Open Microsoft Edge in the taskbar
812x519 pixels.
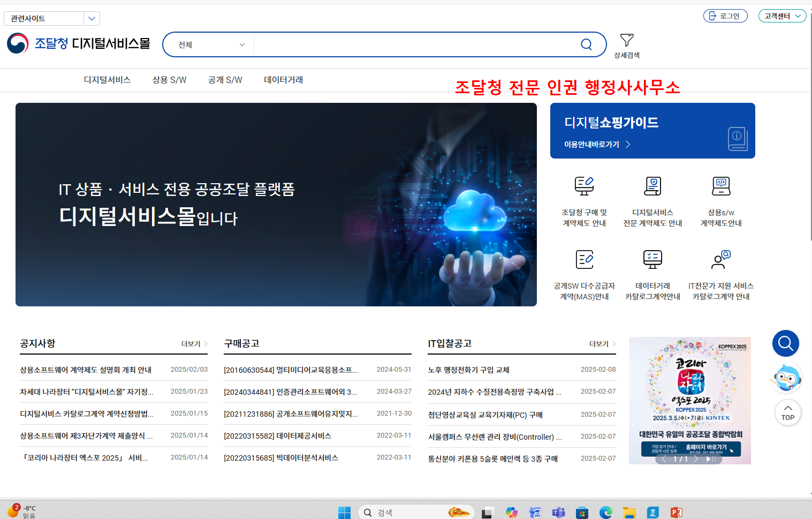coord(605,513)
